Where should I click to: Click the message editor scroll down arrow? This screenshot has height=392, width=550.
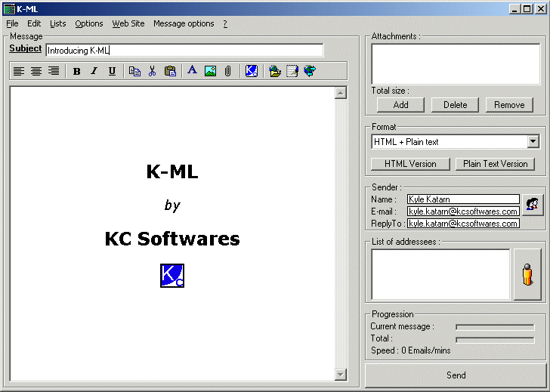coord(340,375)
